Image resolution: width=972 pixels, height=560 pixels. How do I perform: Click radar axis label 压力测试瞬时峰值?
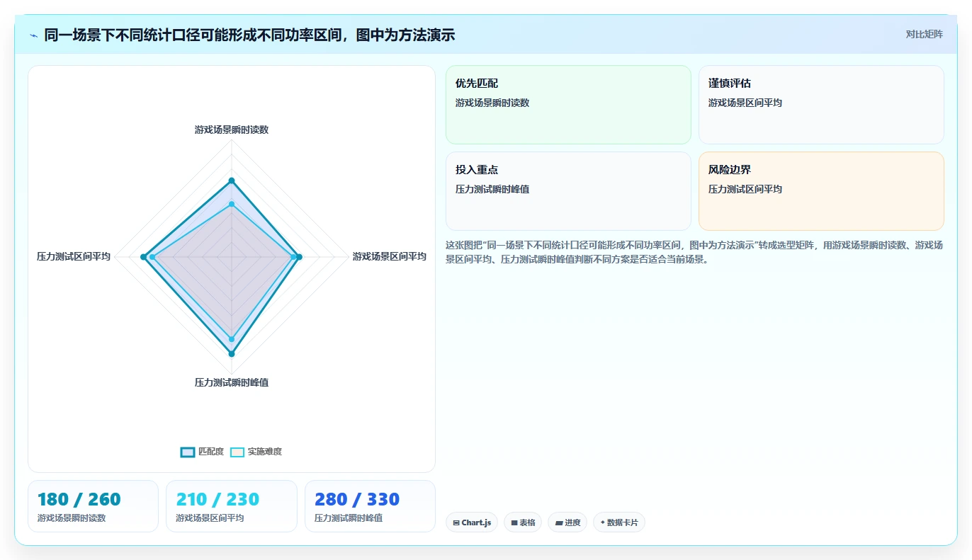[232, 382]
